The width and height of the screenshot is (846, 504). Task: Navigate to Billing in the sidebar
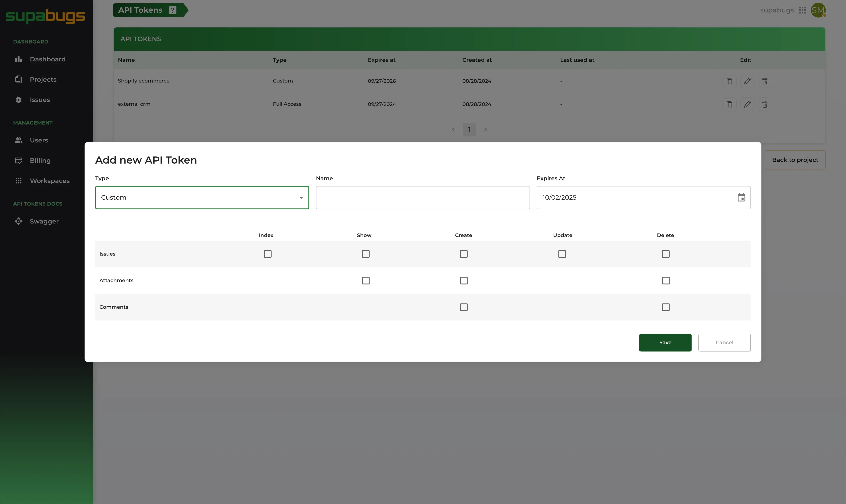tap(40, 161)
